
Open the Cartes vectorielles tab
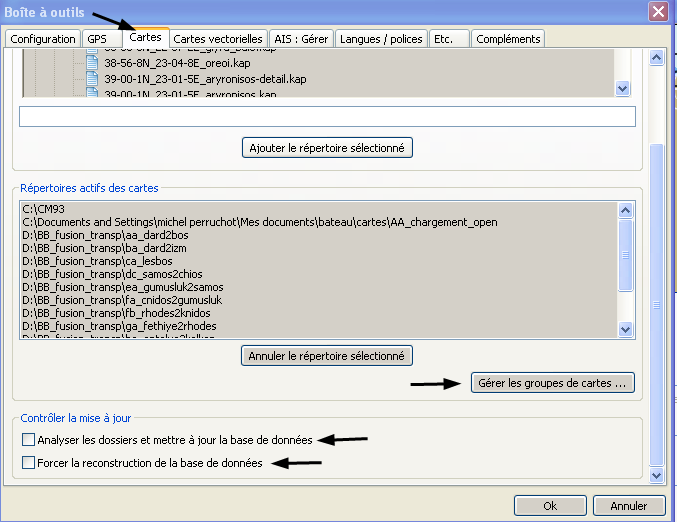[218, 39]
